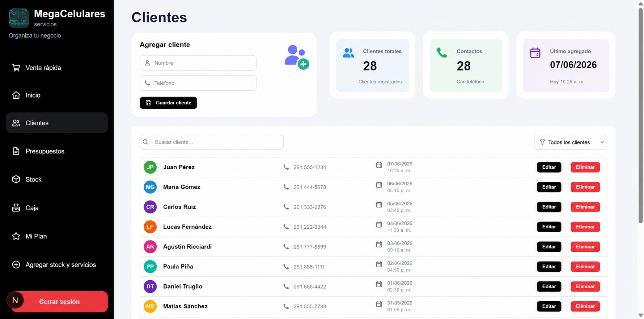Image resolution: width=644 pixels, height=319 pixels.
Task: Click the MegaCelulares logo icon
Action: click(19, 18)
